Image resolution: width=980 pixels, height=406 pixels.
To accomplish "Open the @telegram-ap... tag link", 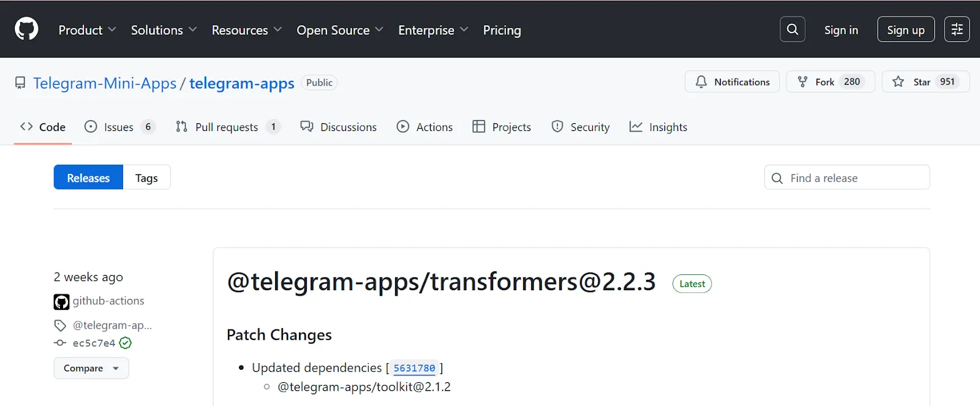I will pos(112,325).
